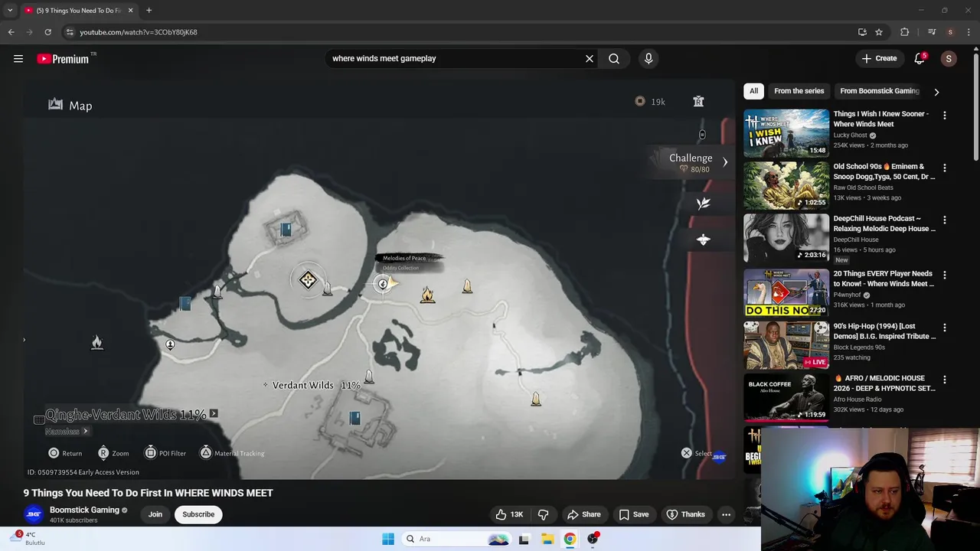Focus the browser address bar
The width and height of the screenshot is (980, 551).
click(x=459, y=32)
